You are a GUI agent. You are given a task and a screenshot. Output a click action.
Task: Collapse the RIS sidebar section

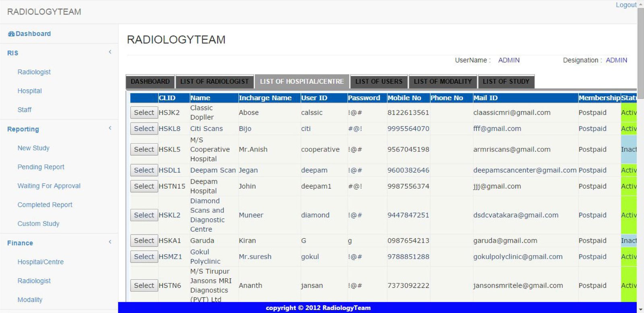tap(110, 52)
